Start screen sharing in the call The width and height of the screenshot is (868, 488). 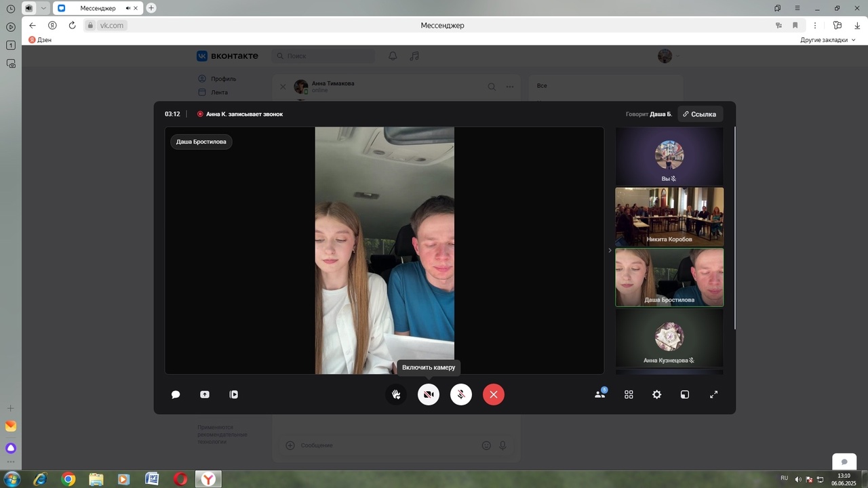tap(205, 394)
